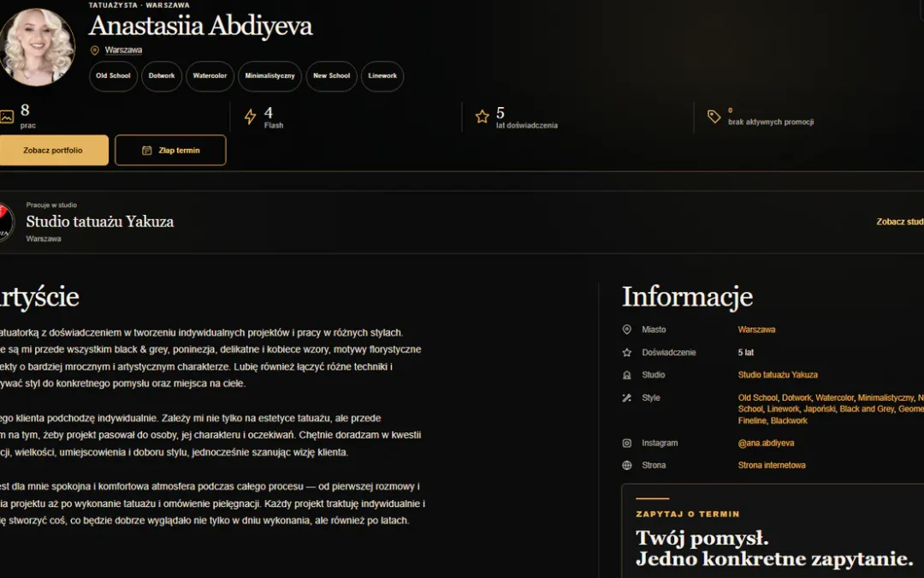Click the Miasto pin icon in Informacje
The height and width of the screenshot is (578, 924).
[627, 330]
